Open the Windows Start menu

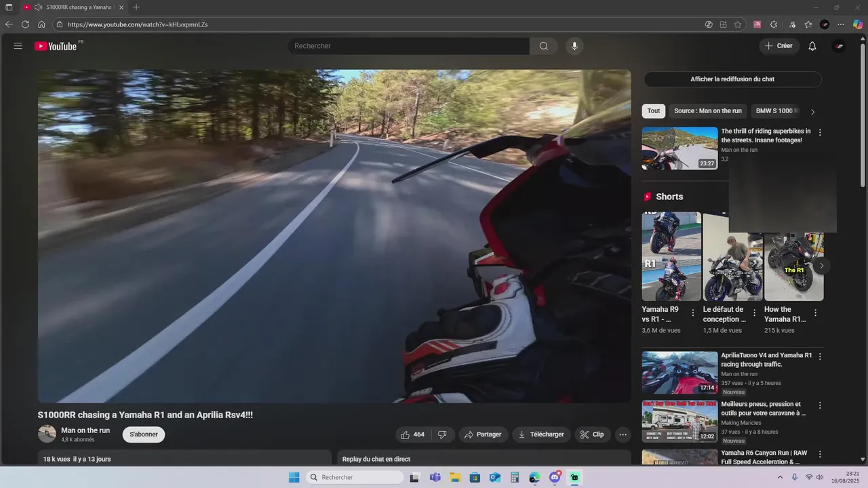point(294,477)
